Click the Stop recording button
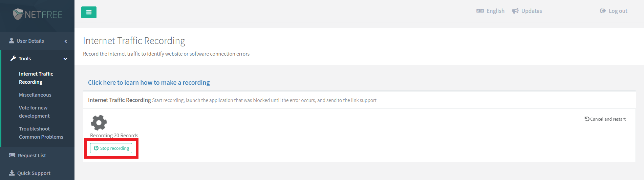644x180 pixels. (111, 148)
